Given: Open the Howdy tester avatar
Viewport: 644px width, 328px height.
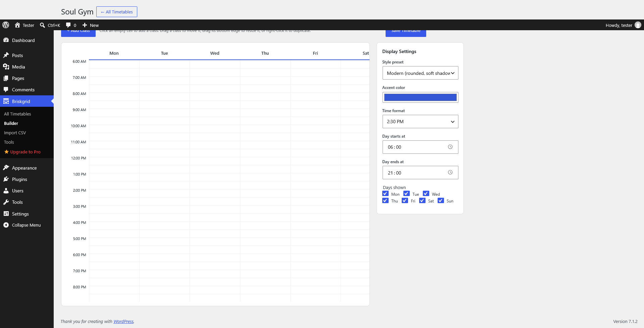Looking at the screenshot, I should click(638, 25).
